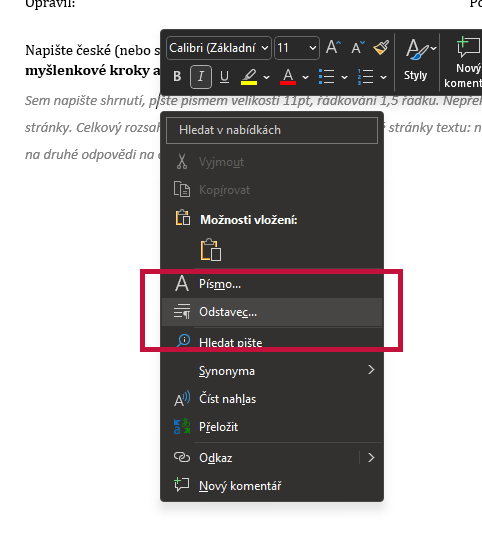Toggle Underline formatting
Screen dimensions: 482x545
coord(224,76)
